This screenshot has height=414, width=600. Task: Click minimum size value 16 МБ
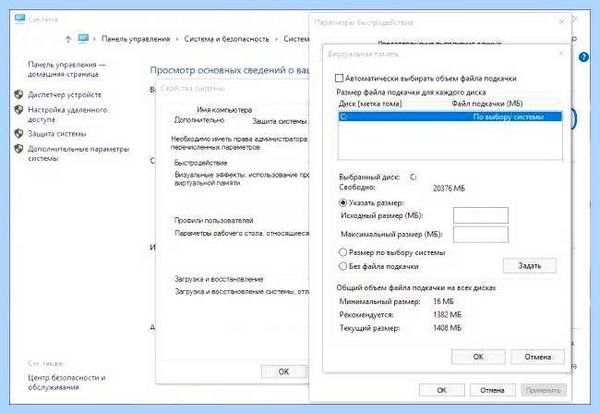[x=443, y=302]
